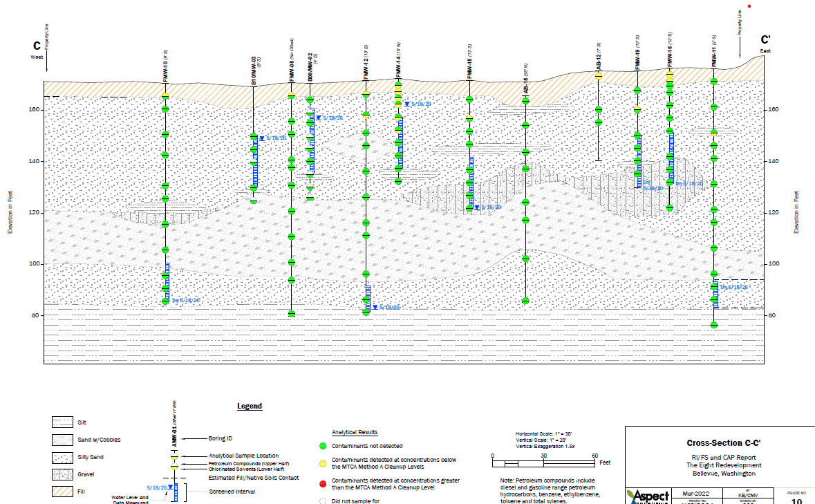Click the Gravel pattern legend box

[x=64, y=475]
